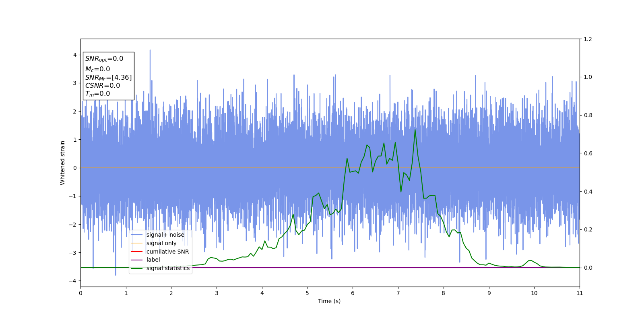Select the Tm=0.0 annotation text
644x322 pixels.
pyautogui.click(x=97, y=94)
